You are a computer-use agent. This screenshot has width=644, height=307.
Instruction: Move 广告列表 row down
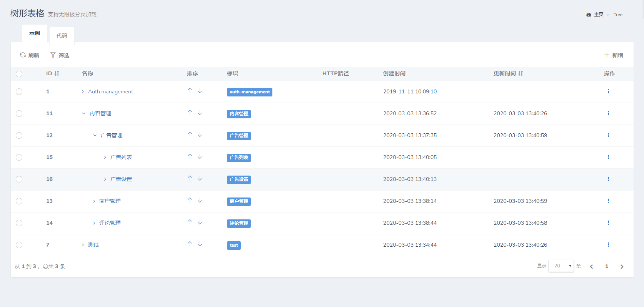(x=200, y=156)
